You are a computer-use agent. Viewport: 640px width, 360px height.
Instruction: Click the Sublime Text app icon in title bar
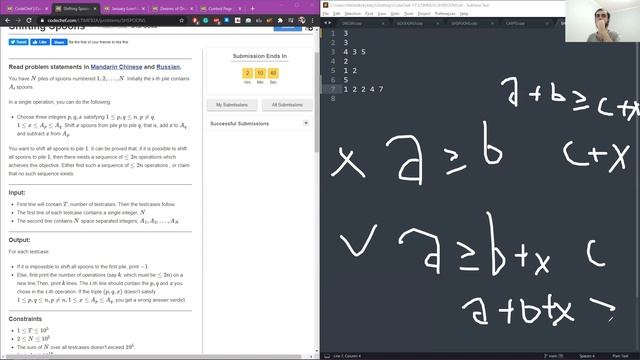pos(325,5)
